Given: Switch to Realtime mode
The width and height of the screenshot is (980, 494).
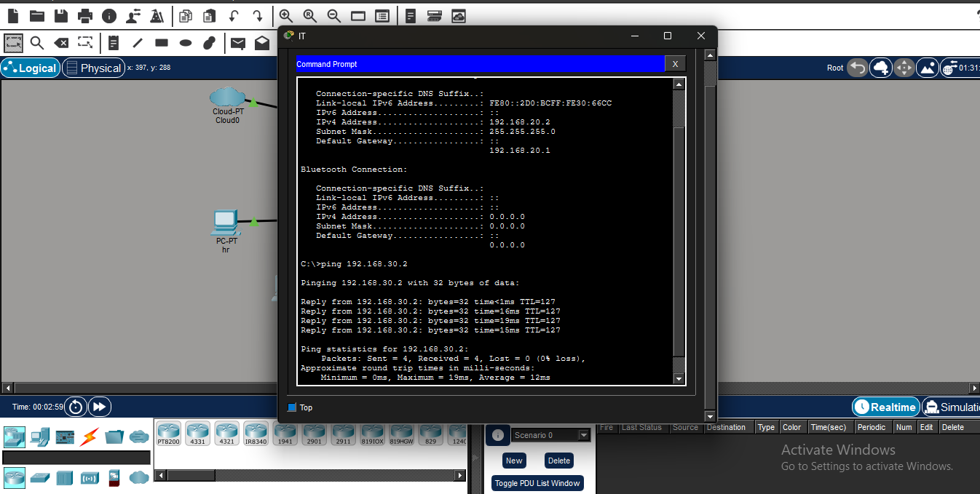Looking at the screenshot, I should (x=886, y=407).
